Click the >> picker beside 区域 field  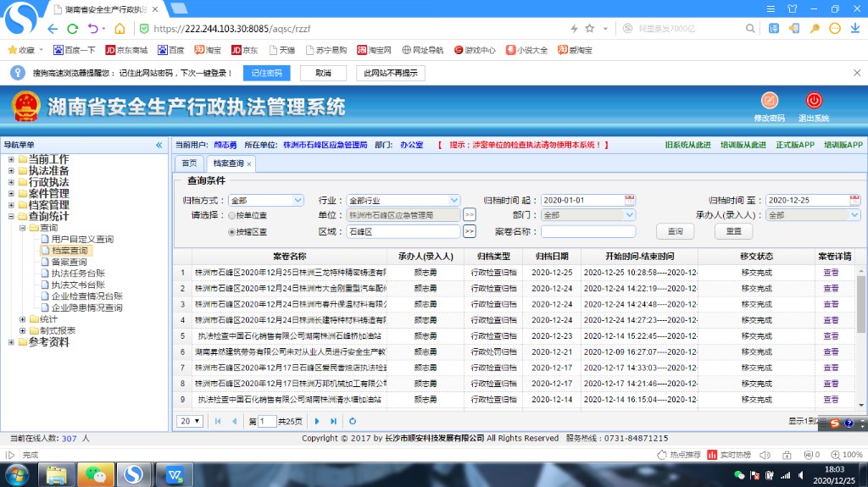point(470,231)
